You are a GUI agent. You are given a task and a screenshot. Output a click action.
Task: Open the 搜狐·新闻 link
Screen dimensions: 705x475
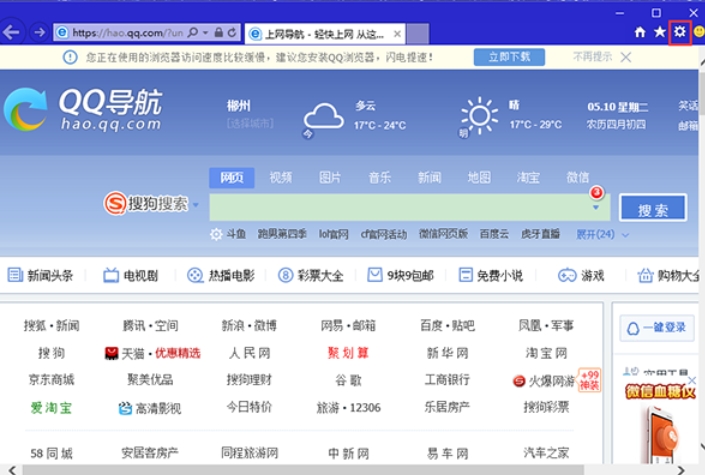click(52, 325)
